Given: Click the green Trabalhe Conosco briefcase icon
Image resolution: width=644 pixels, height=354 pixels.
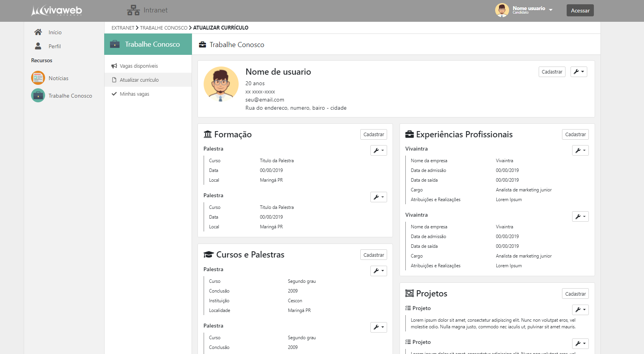Looking at the screenshot, I should 38,96.
